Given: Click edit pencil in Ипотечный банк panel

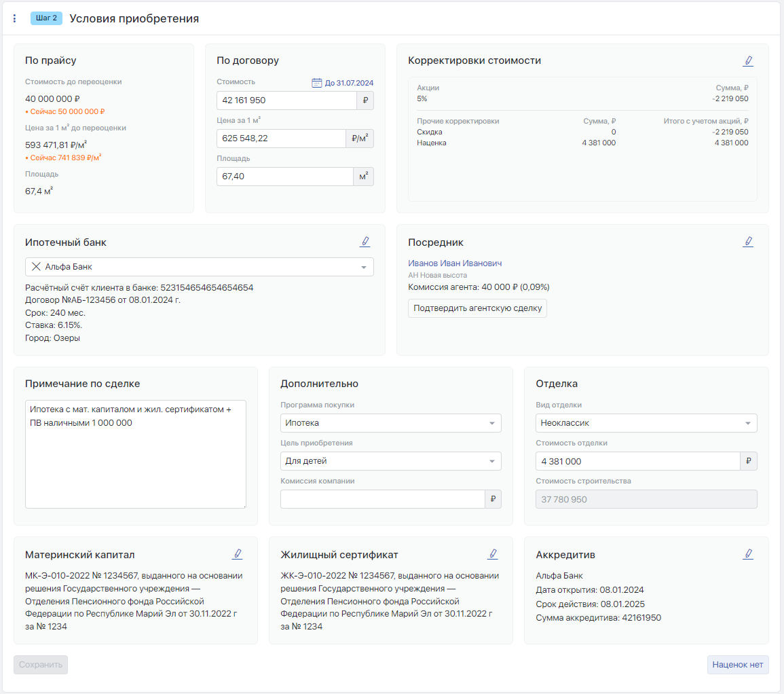Looking at the screenshot, I should point(365,242).
